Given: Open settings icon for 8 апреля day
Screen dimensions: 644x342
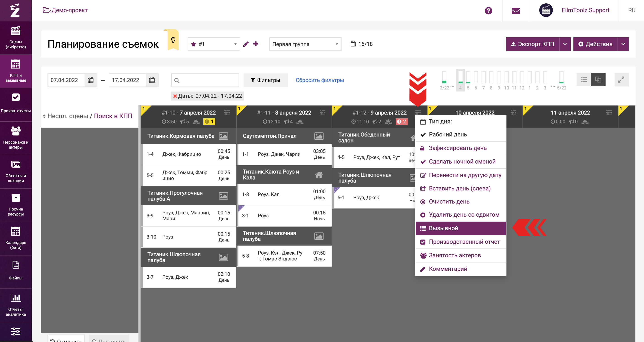Looking at the screenshot, I should pos(323,112).
